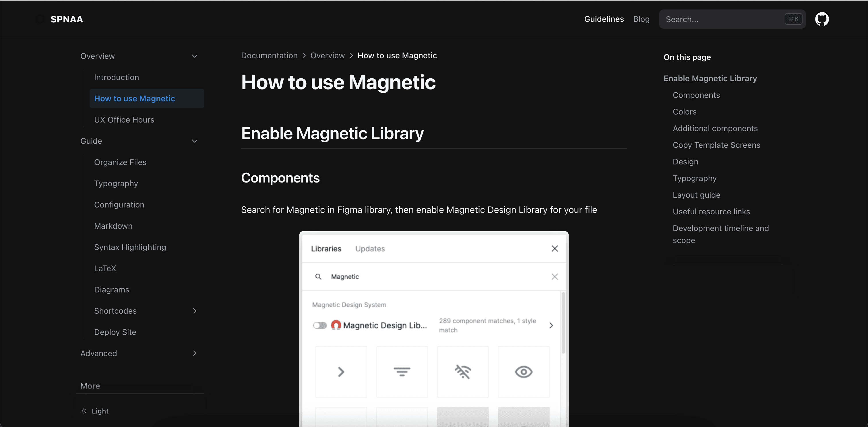The image size is (868, 427).
Task: Enable the Magnetic Design Library toggle
Action: click(x=320, y=325)
